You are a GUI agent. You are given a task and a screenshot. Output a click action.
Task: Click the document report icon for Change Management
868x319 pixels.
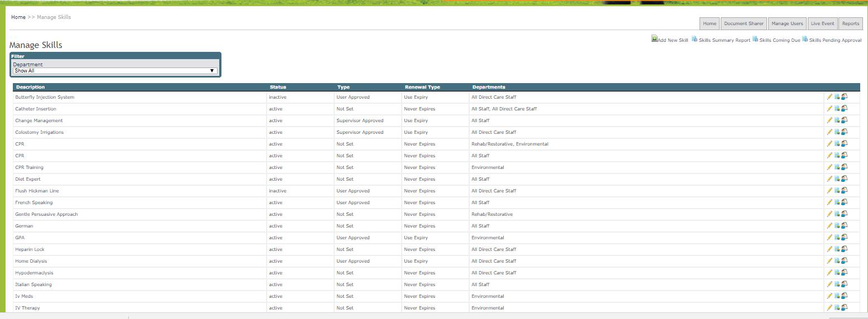(837, 120)
